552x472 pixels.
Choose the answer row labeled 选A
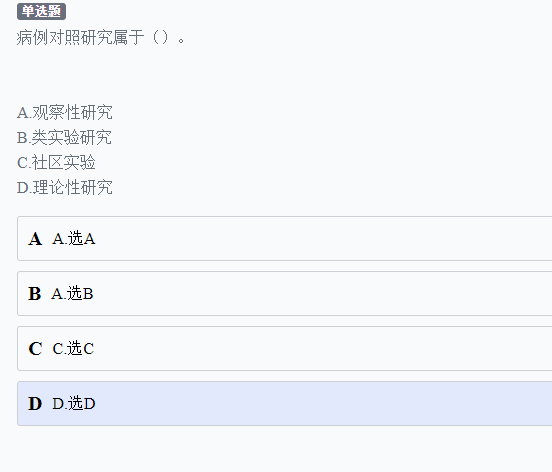[x=284, y=239]
